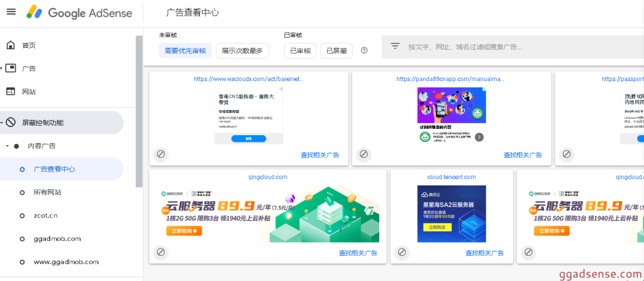The height and width of the screenshot is (281, 644).
Task: Click the block icon beside 屏蔽控制功能
Action: point(11,123)
